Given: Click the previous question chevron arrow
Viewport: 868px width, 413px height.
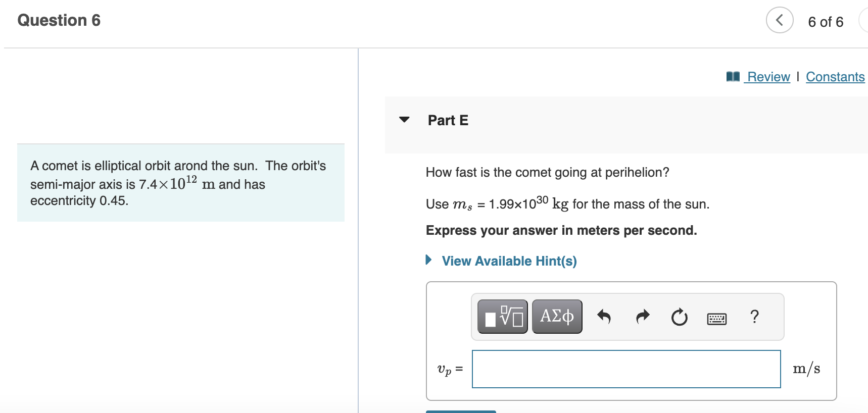Looking at the screenshot, I should coord(779,21).
